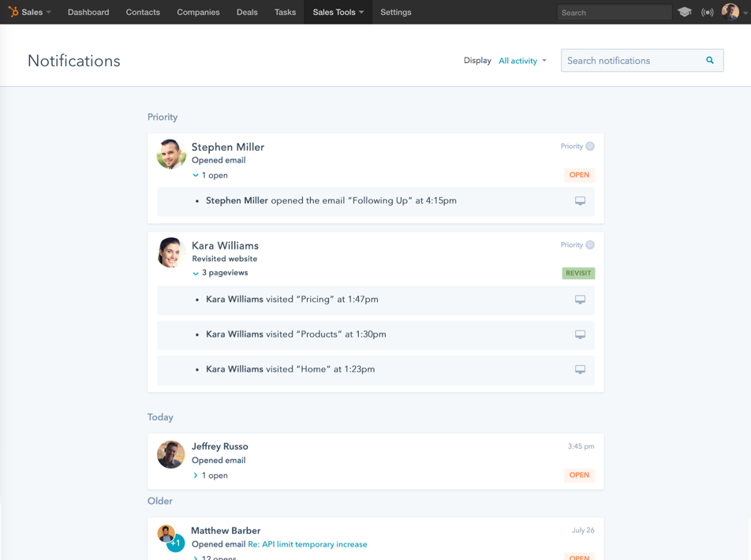Click Jeffrey Russo's profile photo
This screenshot has height=560, width=751.
click(170, 454)
